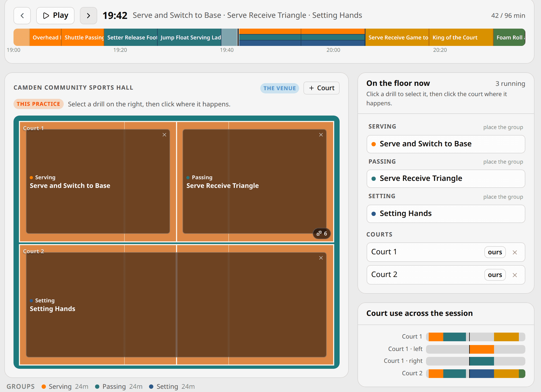
Task: Select Jump Float Serving Ladder block
Action: 189,37
